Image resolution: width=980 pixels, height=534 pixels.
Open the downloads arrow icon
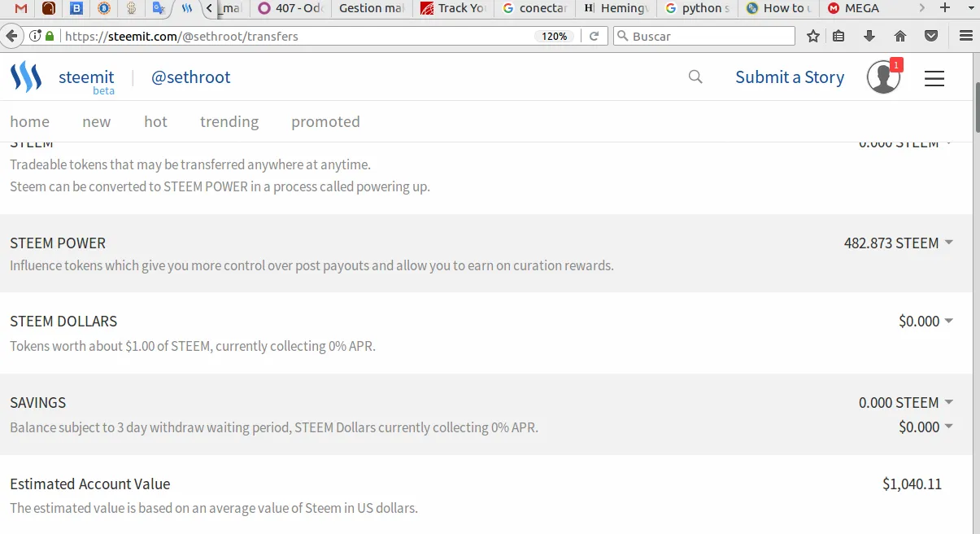(x=869, y=36)
